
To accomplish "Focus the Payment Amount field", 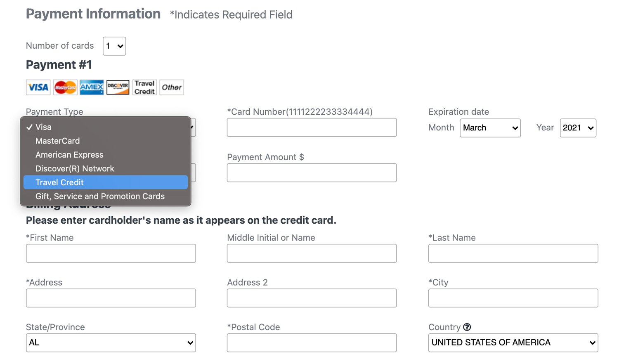I will click(312, 173).
